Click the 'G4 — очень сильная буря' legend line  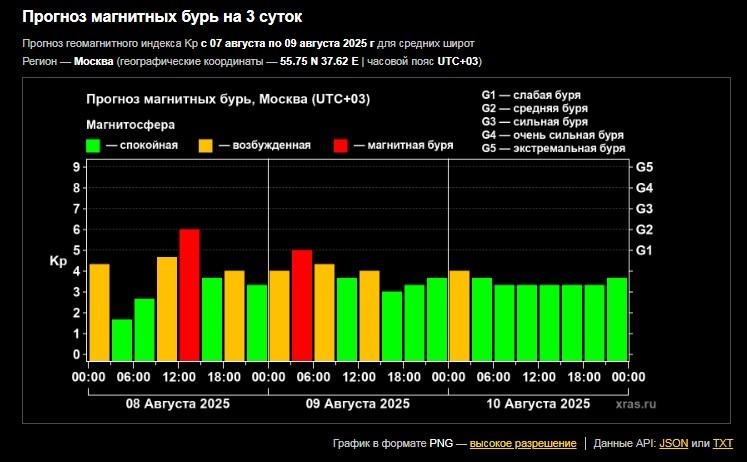pos(553,135)
